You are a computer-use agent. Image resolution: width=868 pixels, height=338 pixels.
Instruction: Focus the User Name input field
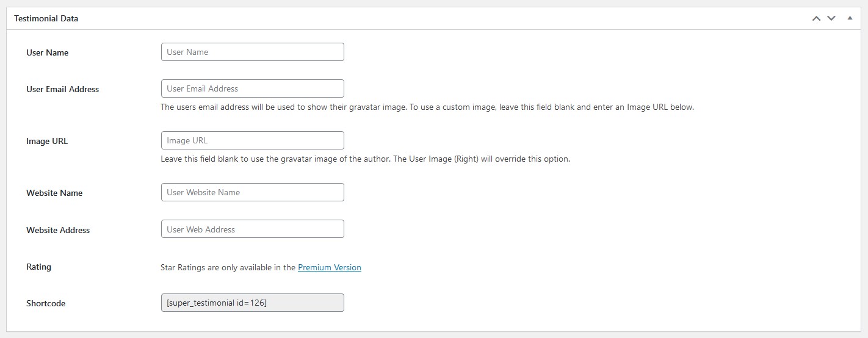(x=253, y=52)
